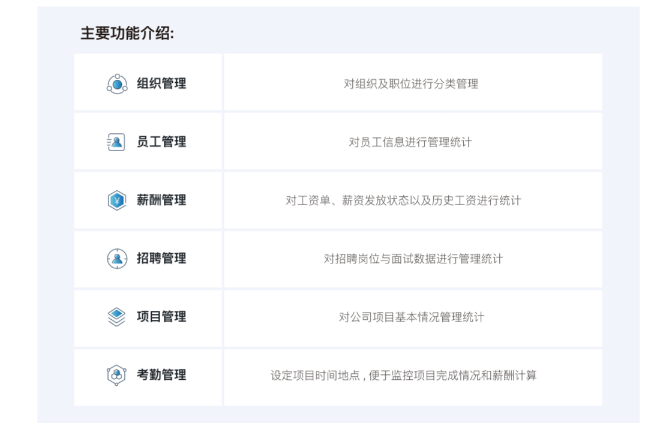Click the 考勤管理 attendance icon

pyautogui.click(x=117, y=375)
